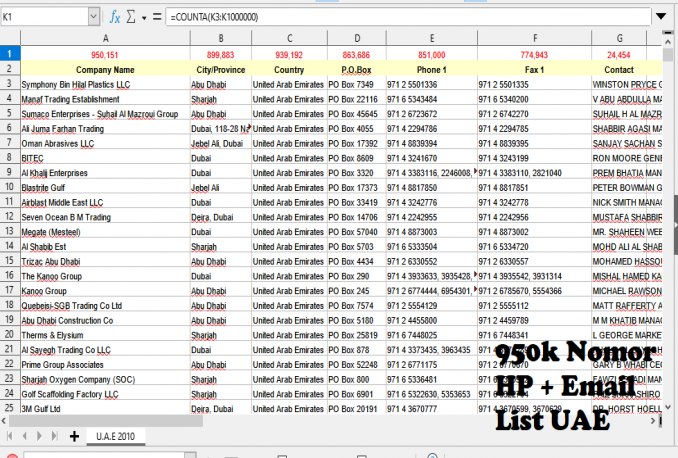Jump to first sheet using navigation arrow
The width and height of the screenshot is (678, 458).
pyautogui.click(x=11, y=437)
